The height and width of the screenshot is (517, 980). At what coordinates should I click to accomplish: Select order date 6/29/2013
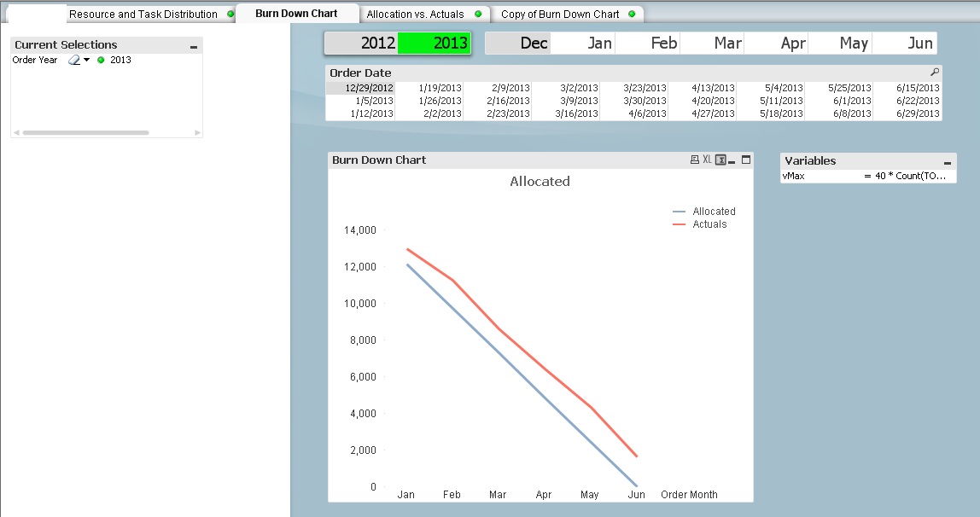tap(907, 113)
